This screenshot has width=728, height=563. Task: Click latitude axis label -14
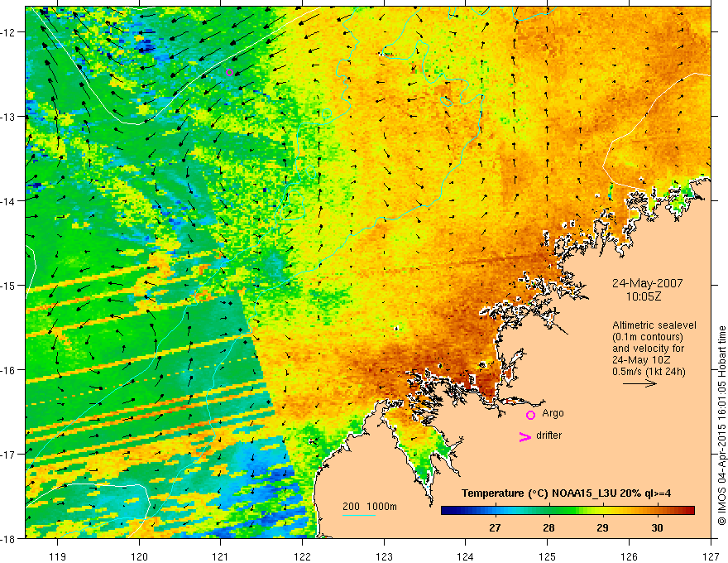point(8,201)
